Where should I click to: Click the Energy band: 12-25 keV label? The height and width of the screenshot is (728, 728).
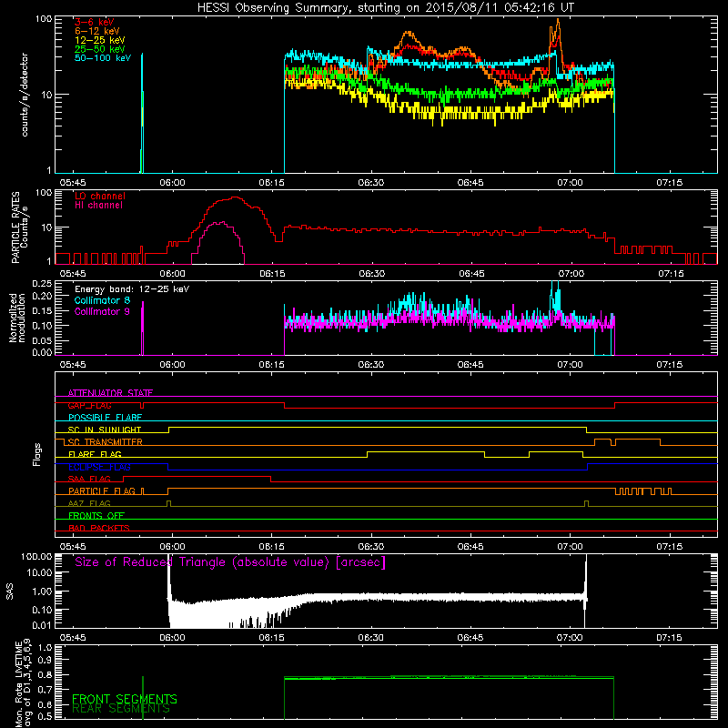click(132, 289)
